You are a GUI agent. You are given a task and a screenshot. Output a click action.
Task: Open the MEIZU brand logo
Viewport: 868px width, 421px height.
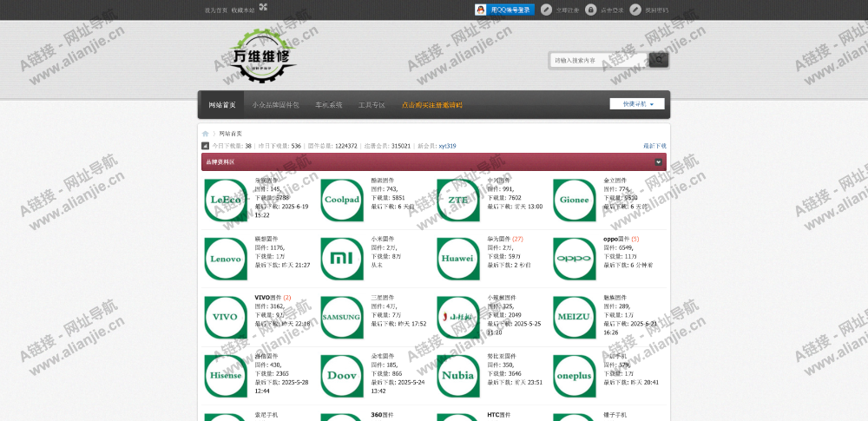tap(575, 318)
